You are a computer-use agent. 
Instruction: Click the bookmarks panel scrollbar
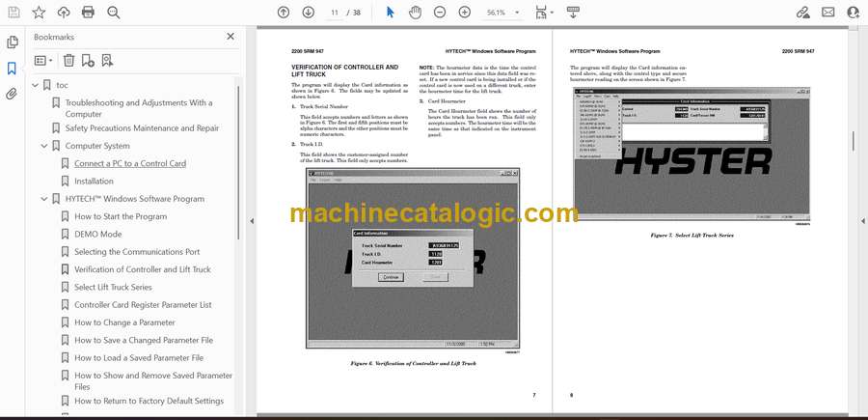pyautogui.click(x=238, y=162)
